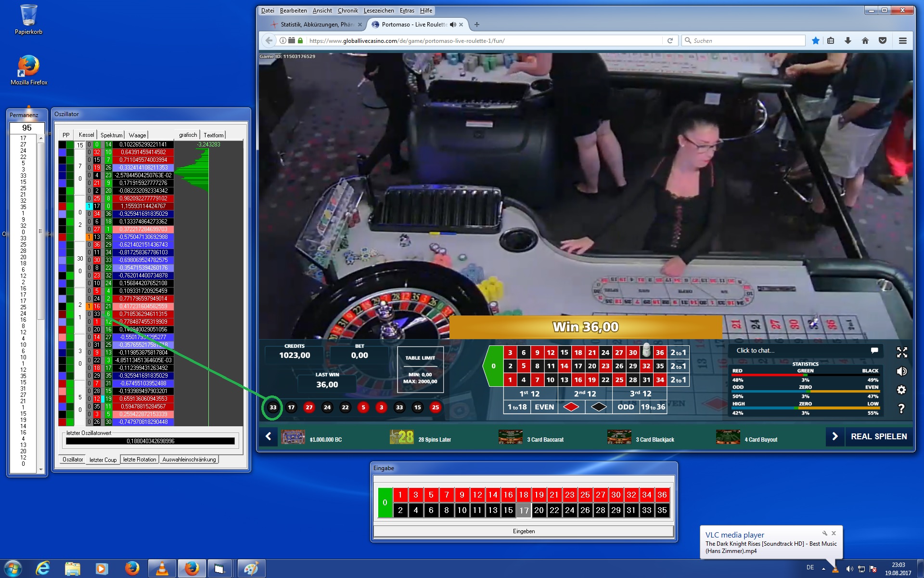
Task: Bet on black using the black diamond
Action: (599, 407)
